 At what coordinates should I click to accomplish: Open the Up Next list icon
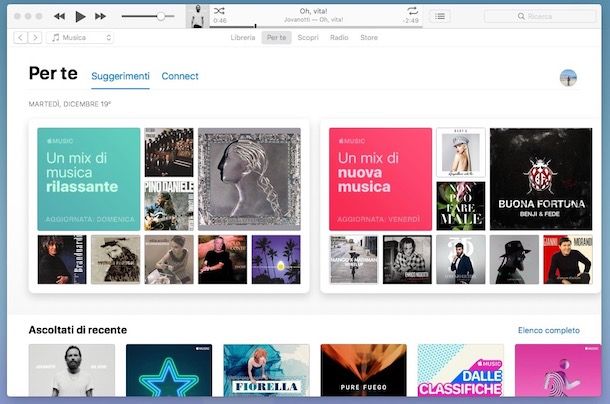coord(440,16)
